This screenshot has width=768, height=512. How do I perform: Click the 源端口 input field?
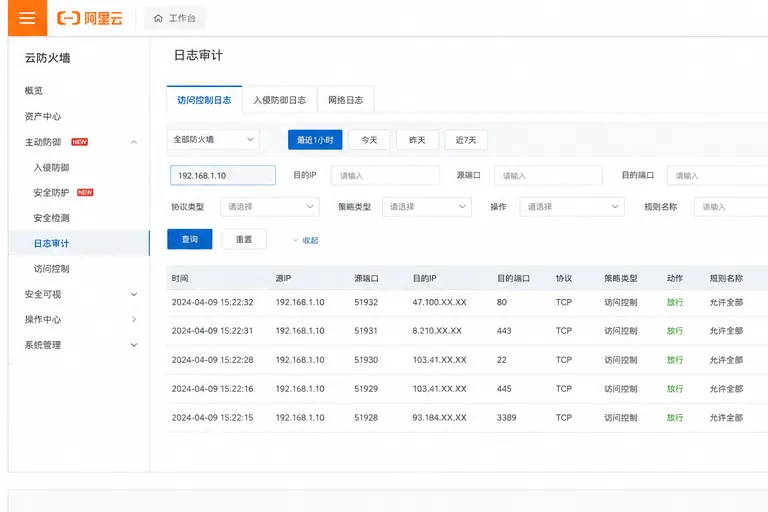coord(548,175)
